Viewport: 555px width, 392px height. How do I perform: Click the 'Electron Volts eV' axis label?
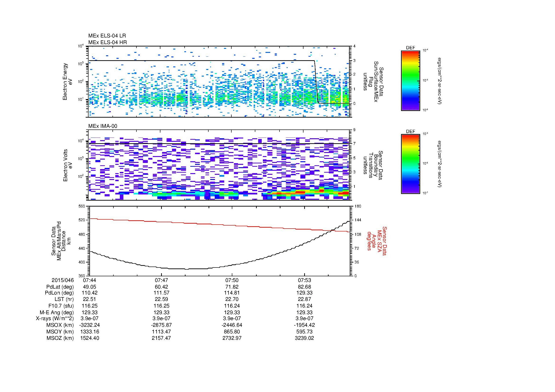pos(67,166)
